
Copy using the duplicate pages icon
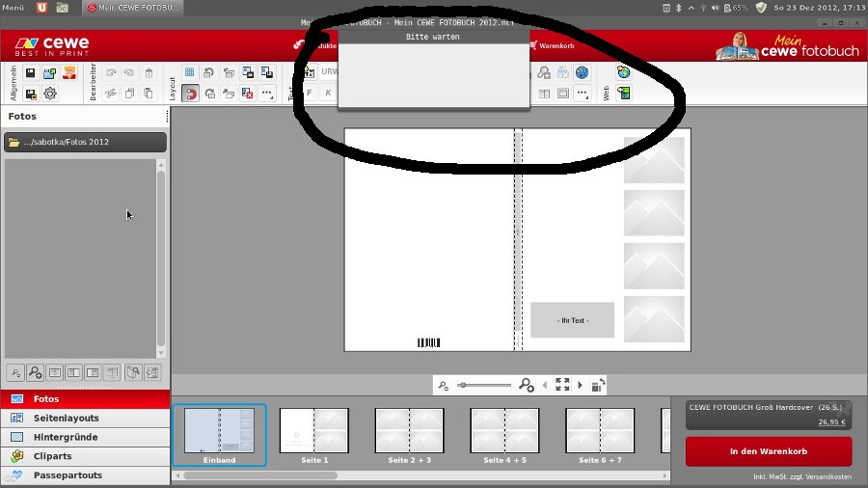tap(129, 94)
